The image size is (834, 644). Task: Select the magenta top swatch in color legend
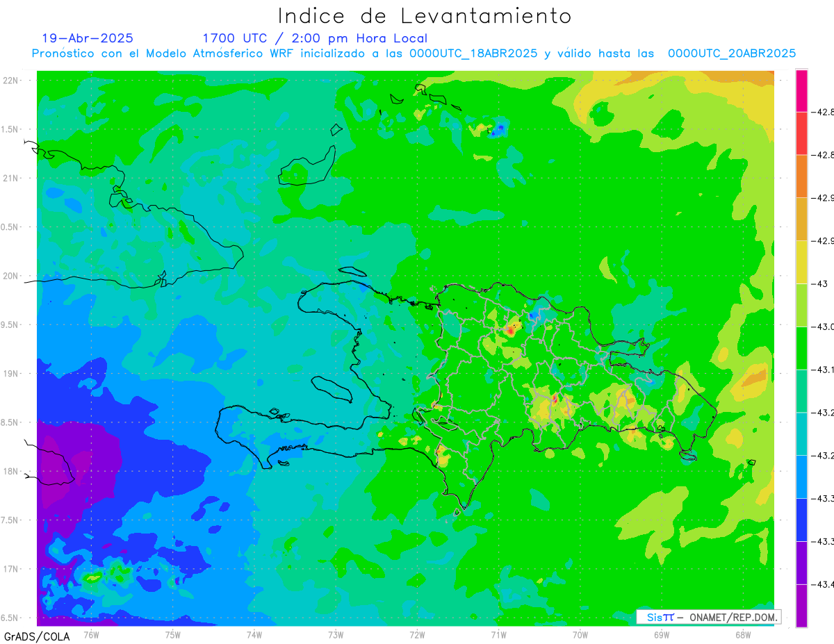click(801, 90)
